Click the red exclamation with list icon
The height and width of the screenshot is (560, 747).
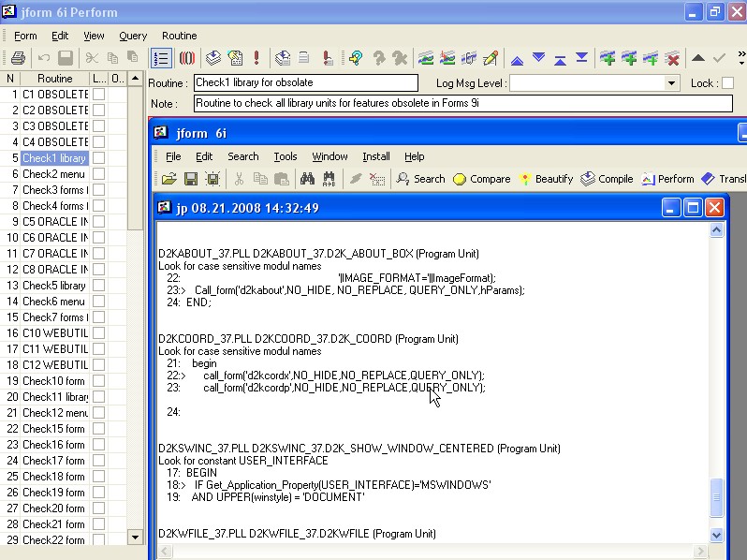(328, 58)
